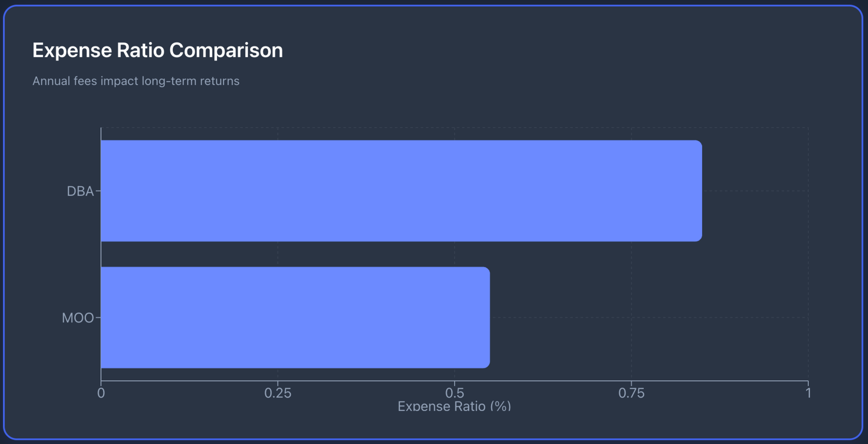
Task: Click the Expense Ratio Comparison chart title
Action: click(157, 50)
